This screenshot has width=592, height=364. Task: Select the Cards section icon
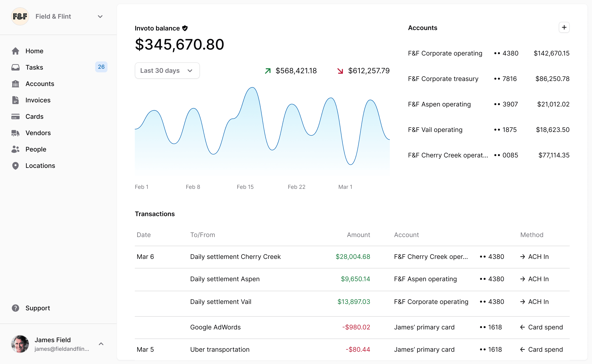click(x=16, y=116)
